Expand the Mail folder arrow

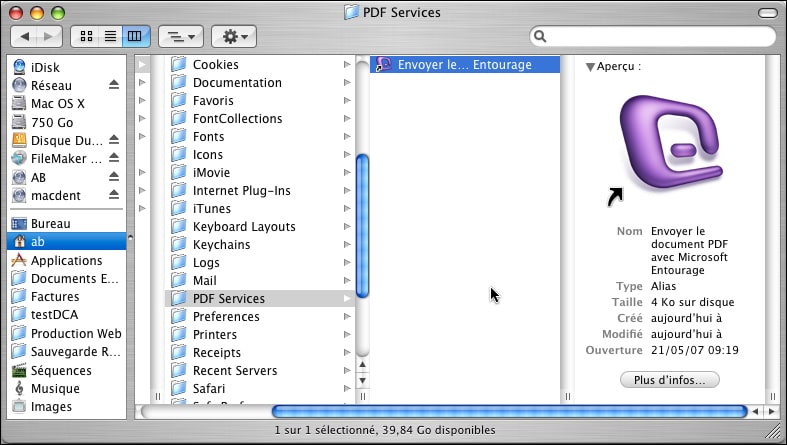pos(347,280)
